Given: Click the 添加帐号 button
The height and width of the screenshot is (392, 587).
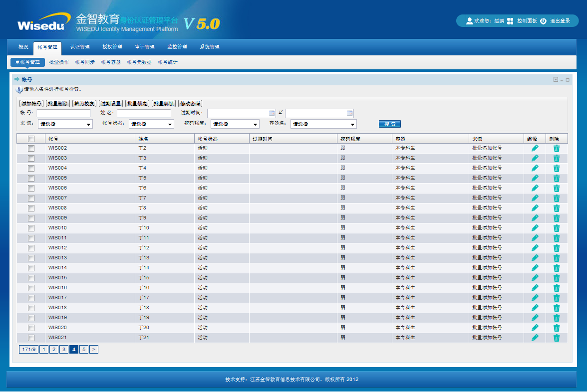Looking at the screenshot, I should (31, 103).
